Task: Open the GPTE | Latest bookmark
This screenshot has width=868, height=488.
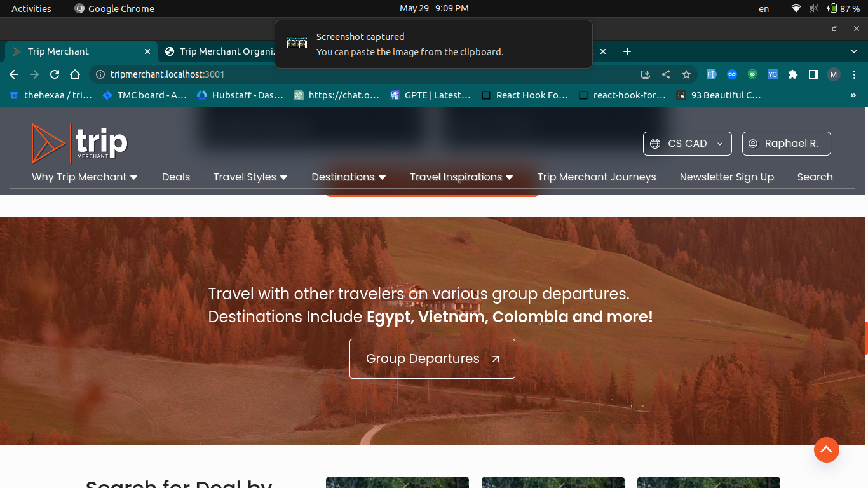Action: (430, 95)
